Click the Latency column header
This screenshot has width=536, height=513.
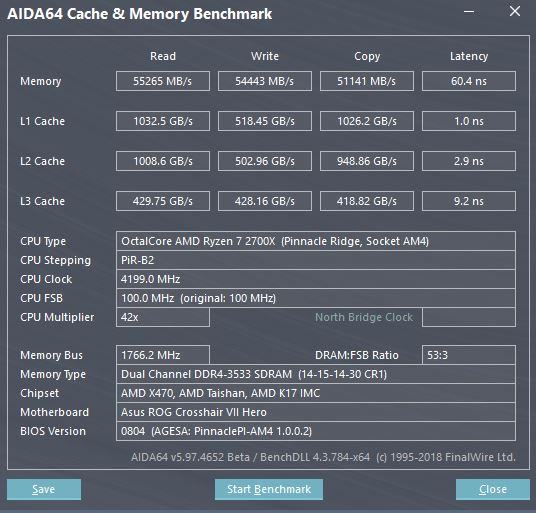coord(469,56)
